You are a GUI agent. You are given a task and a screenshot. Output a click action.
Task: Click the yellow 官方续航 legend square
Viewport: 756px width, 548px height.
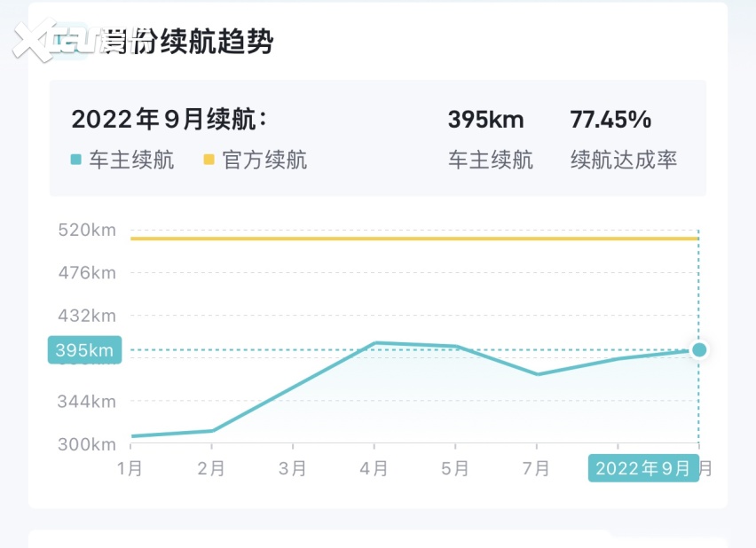coord(209,160)
